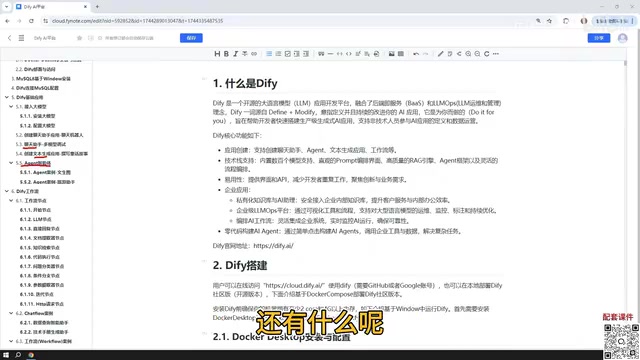The height and width of the screenshot is (360, 640).
Task: Redo the last edit
Action: (425, 54)
